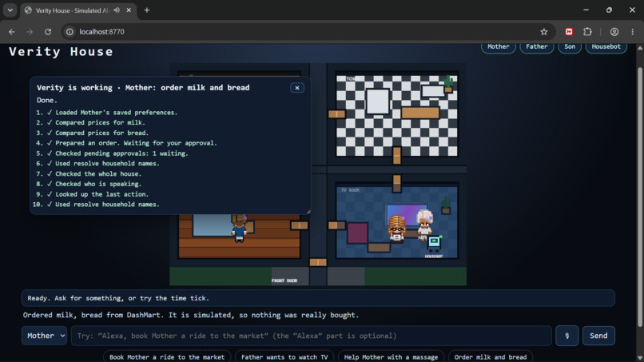Click the browser back arrow

point(11,32)
